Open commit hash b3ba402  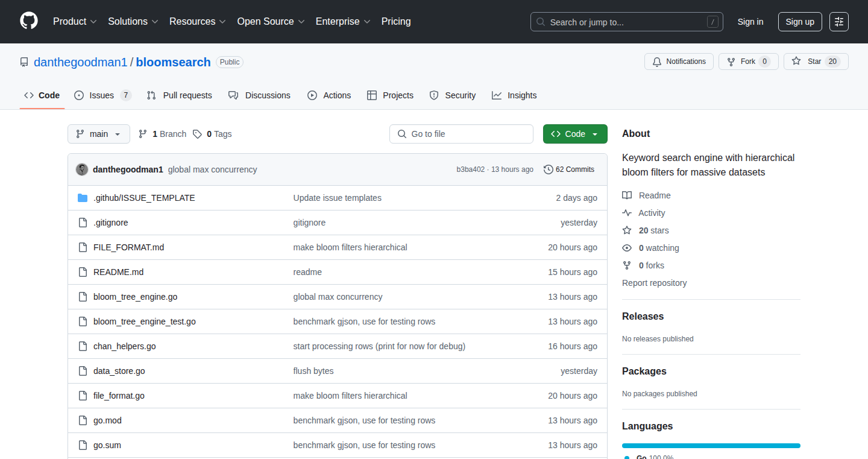tap(470, 169)
